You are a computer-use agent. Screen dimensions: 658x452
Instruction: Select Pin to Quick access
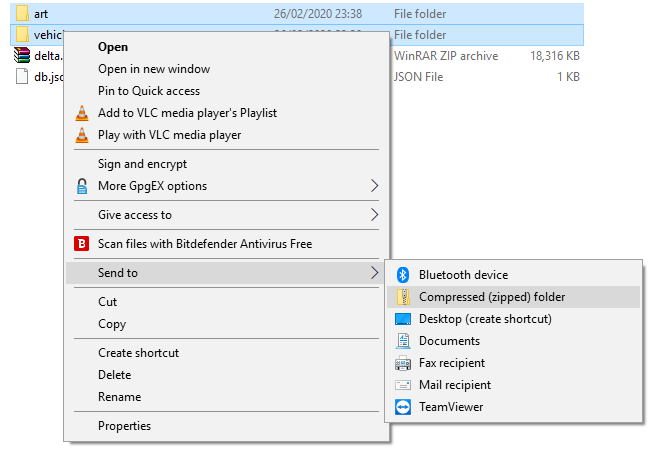[148, 91]
